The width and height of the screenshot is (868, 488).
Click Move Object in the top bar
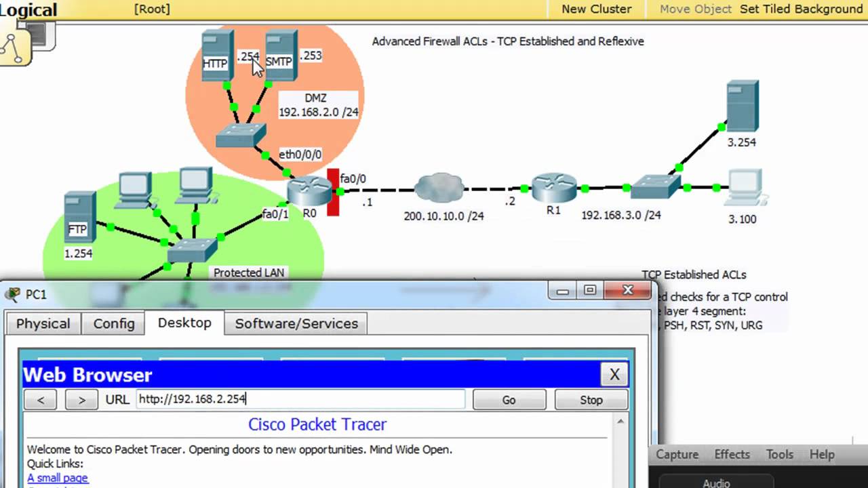(x=696, y=9)
